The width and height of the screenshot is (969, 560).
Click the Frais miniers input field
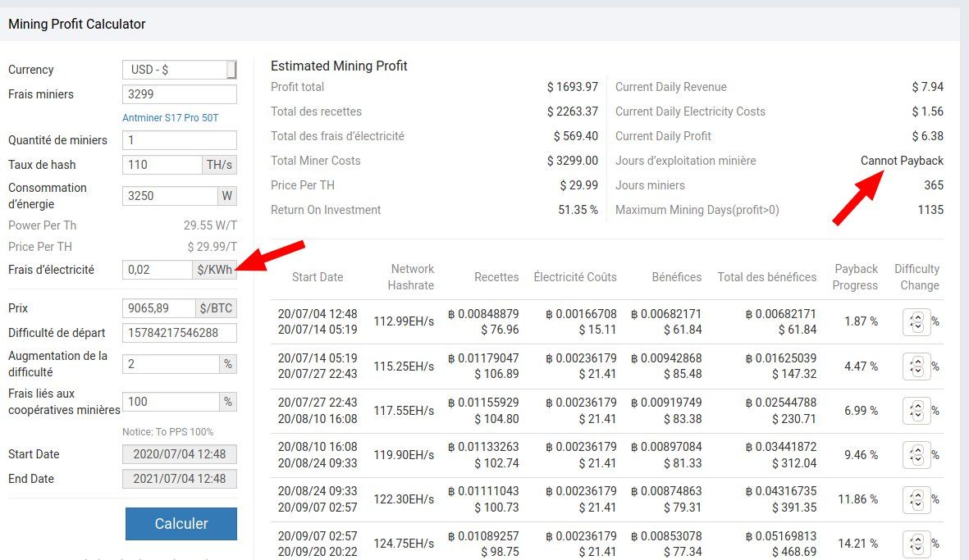point(179,94)
